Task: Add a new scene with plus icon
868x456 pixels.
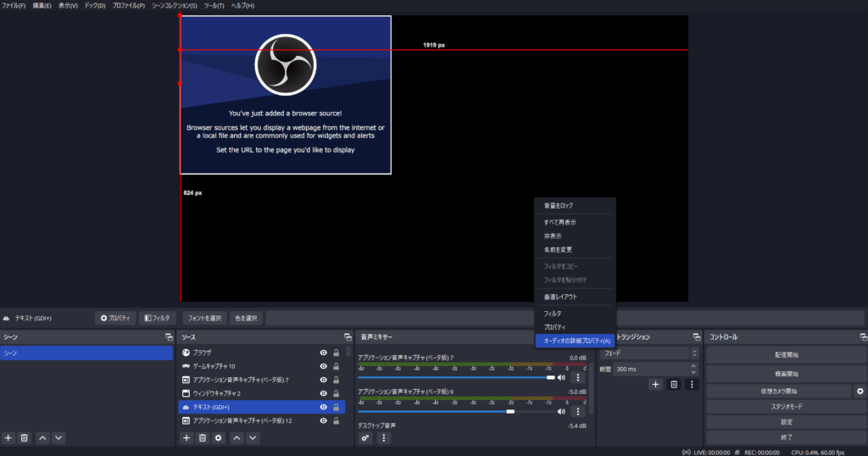Action: pyautogui.click(x=8, y=437)
